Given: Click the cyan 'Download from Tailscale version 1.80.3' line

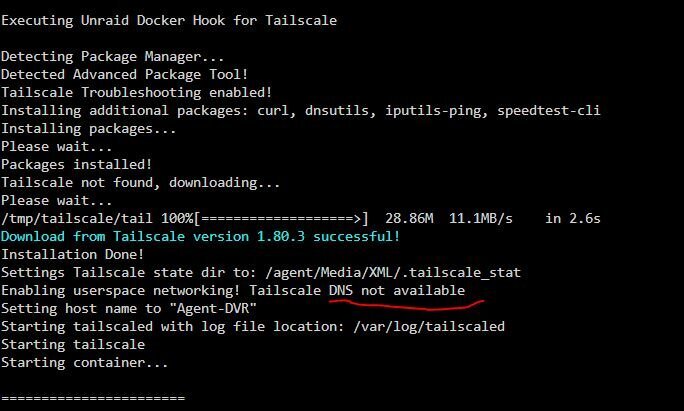Looking at the screenshot, I should (200, 236).
